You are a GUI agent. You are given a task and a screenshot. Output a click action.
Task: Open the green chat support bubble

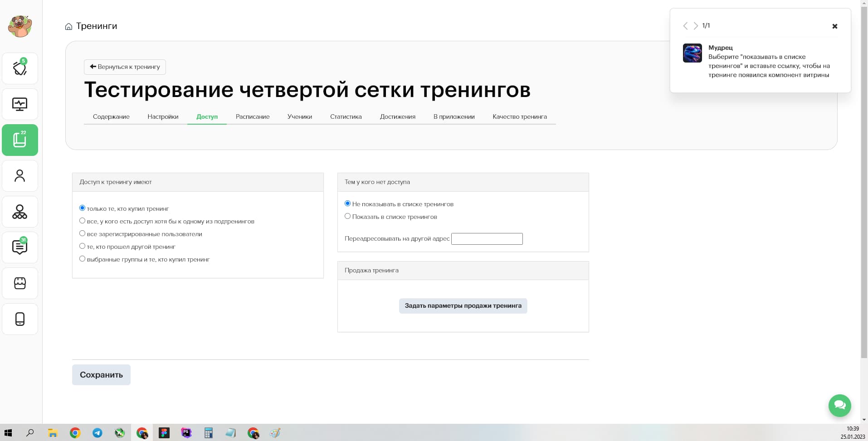(x=839, y=405)
